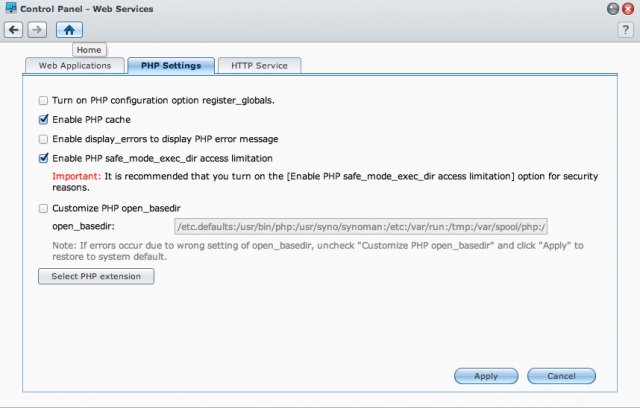The width and height of the screenshot is (640, 408).
Task: Select the PHP Settings tab
Action: (x=171, y=66)
